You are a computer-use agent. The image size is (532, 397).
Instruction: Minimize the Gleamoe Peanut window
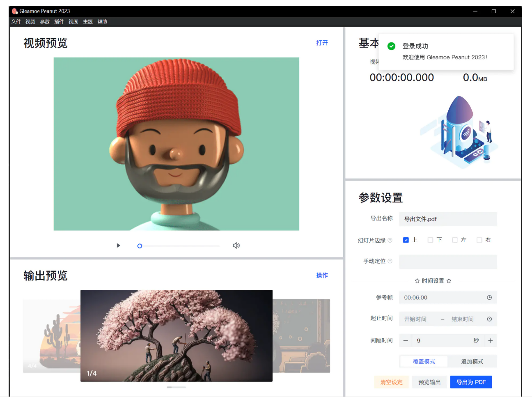coord(475,11)
